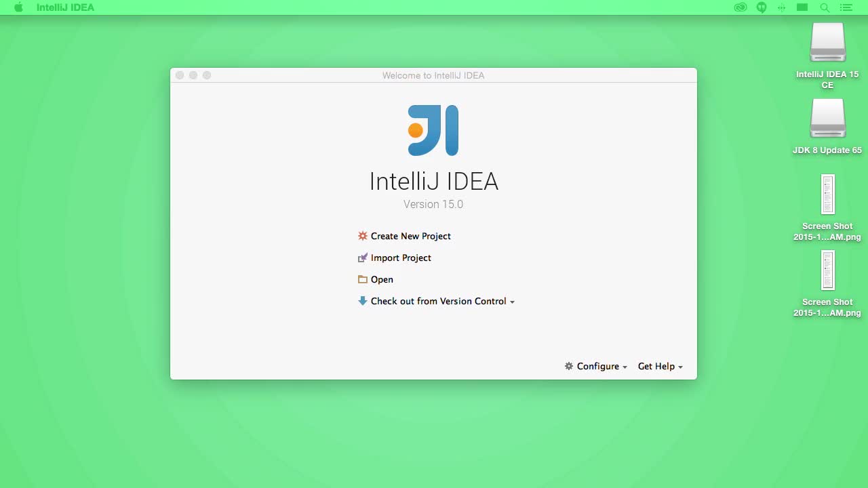Click the Create New Project link

coord(410,236)
